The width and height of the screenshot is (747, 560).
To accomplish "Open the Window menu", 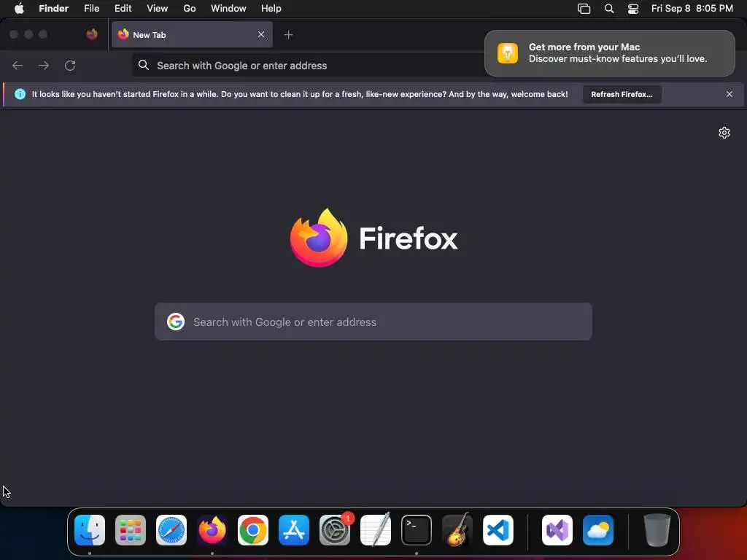I will (x=228, y=8).
